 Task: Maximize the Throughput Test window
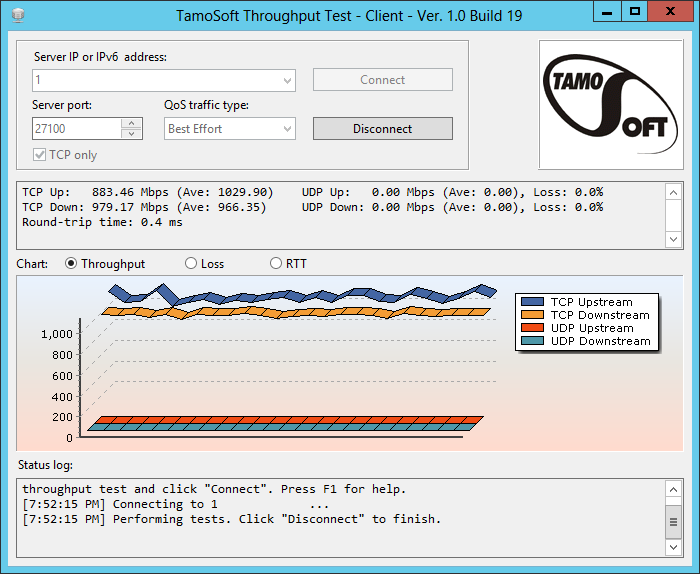(634, 11)
